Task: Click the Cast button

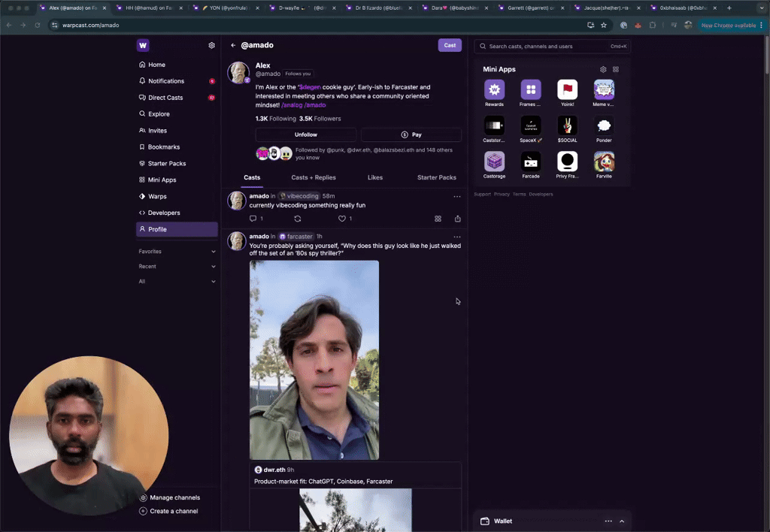Action: coord(450,45)
